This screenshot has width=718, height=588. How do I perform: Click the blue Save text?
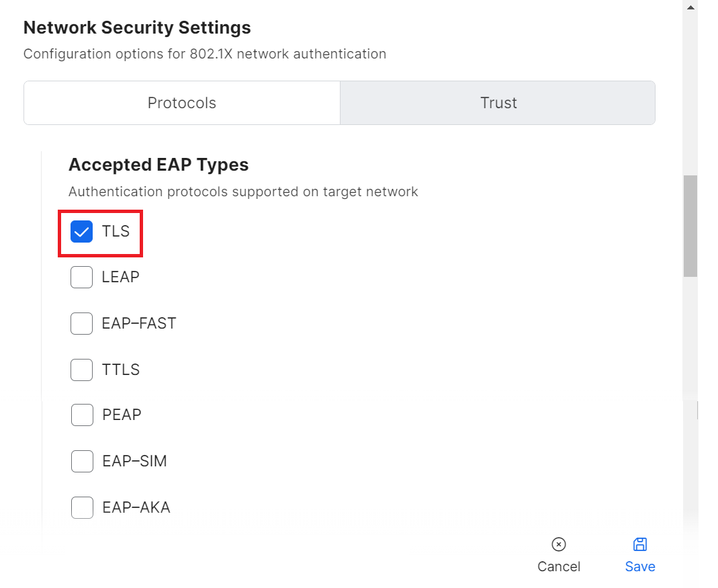tap(640, 566)
